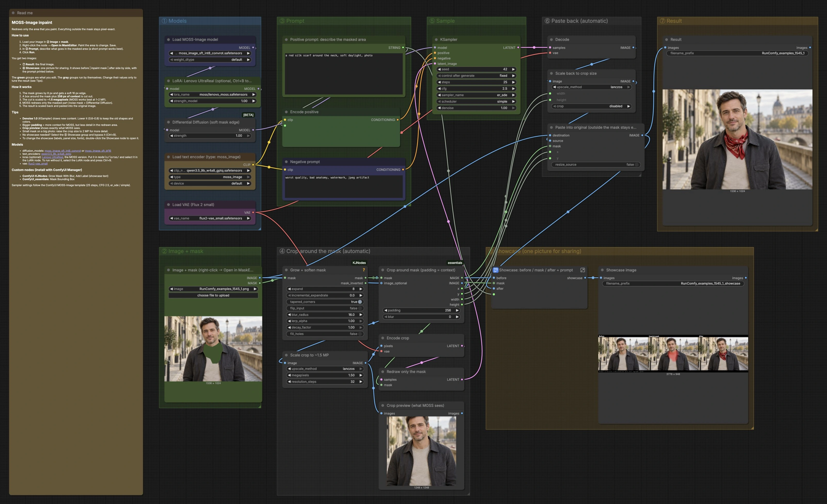Screen dimensions: 827x504
Task: Collapse the Showcase image node dot
Action: tap(602, 270)
